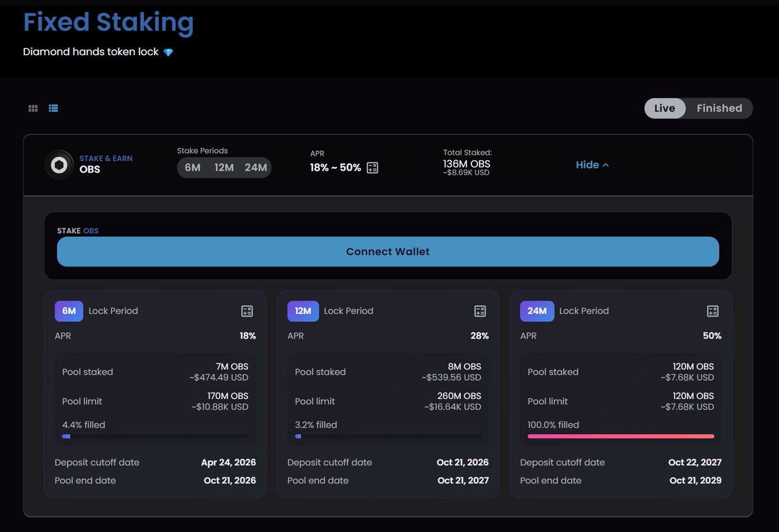
Task: Open the Fixed Staking heading
Action: [x=108, y=22]
